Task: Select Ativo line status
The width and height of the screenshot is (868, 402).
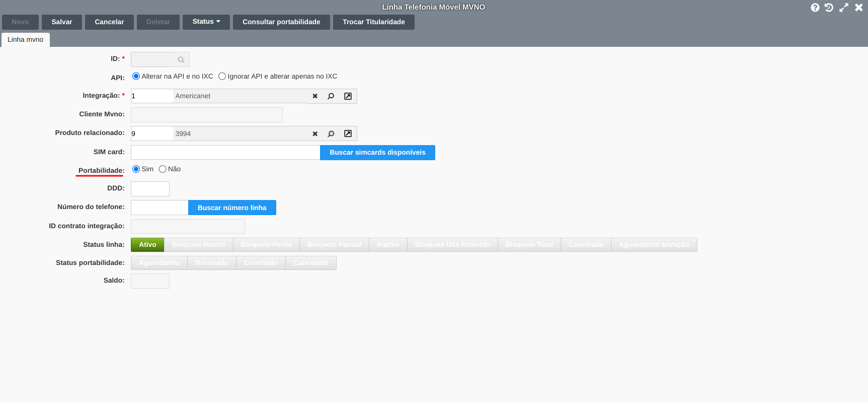Action: click(147, 245)
